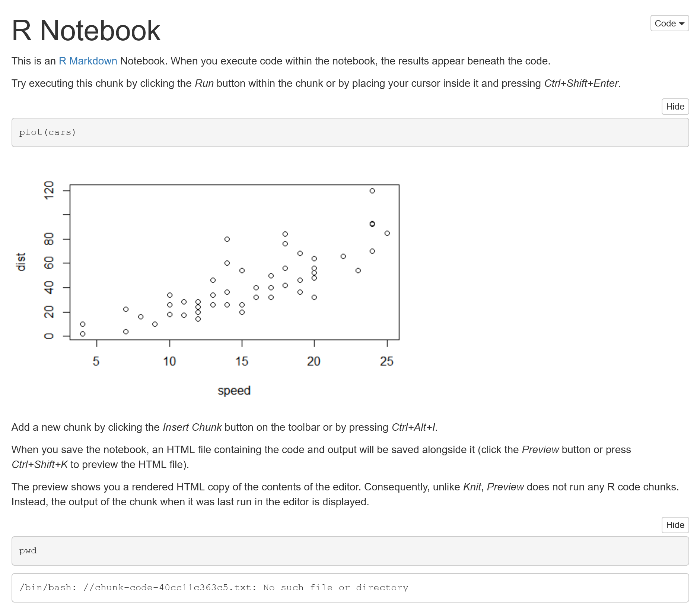Select the plot(cars) code text
The width and height of the screenshot is (700, 610).
(48, 132)
